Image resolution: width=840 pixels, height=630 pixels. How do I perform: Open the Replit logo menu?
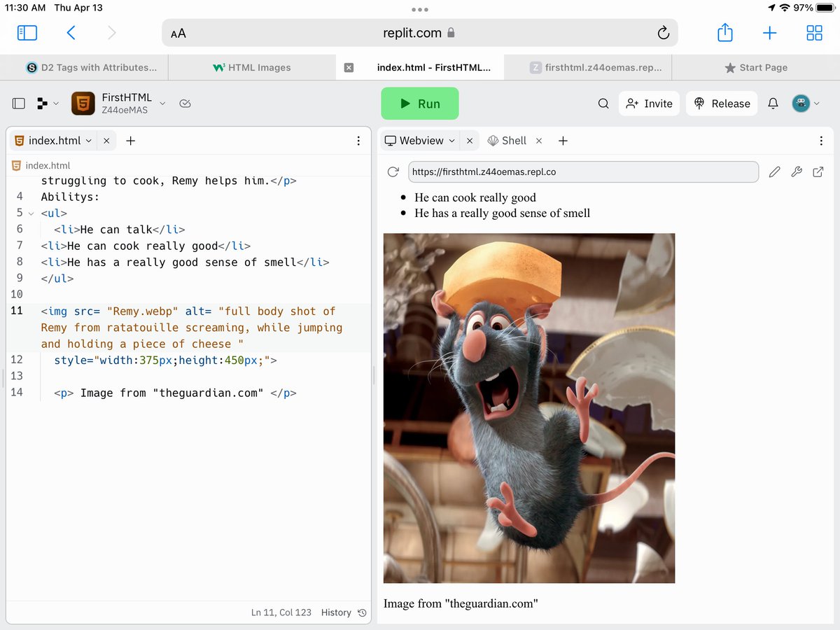click(48, 104)
